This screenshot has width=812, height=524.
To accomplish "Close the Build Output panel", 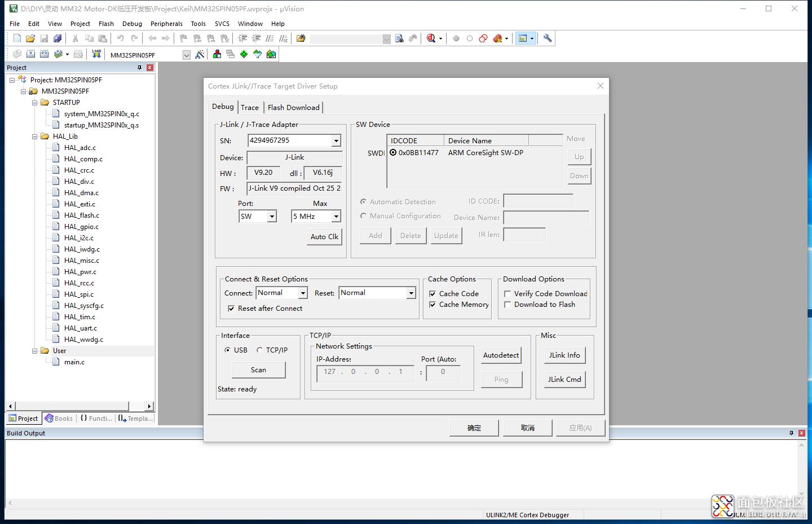I will [802, 433].
